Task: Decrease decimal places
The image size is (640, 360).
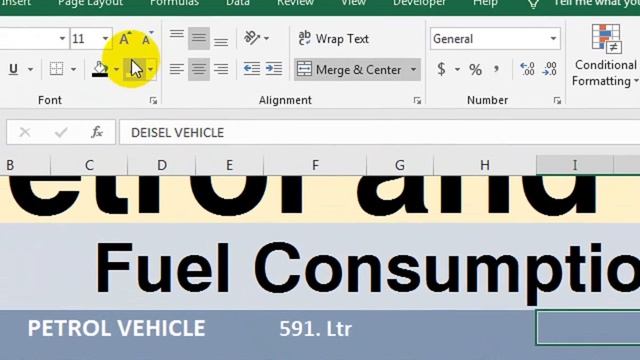Action: (x=549, y=69)
